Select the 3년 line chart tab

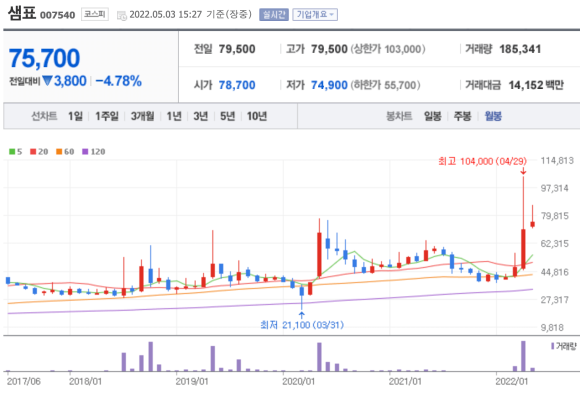201,116
